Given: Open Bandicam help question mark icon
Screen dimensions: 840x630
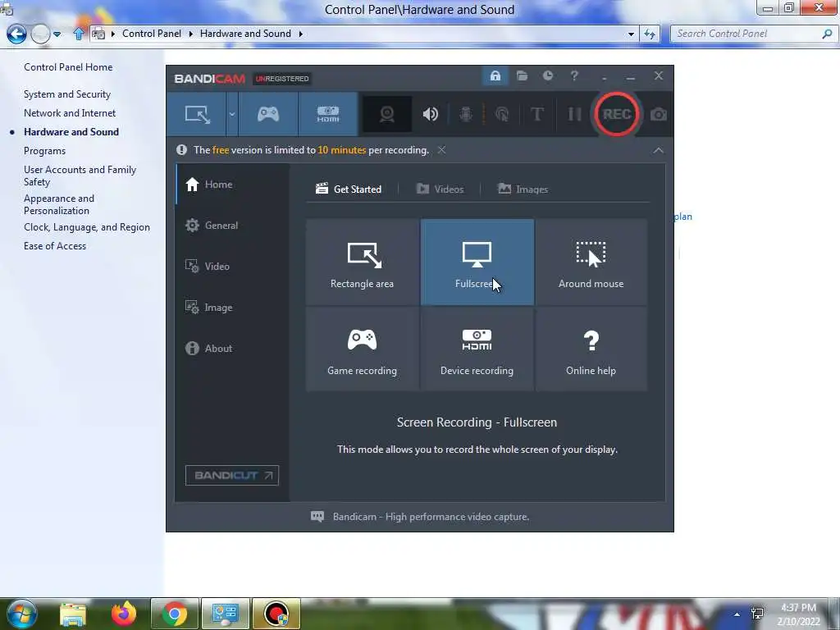Looking at the screenshot, I should pos(574,76).
